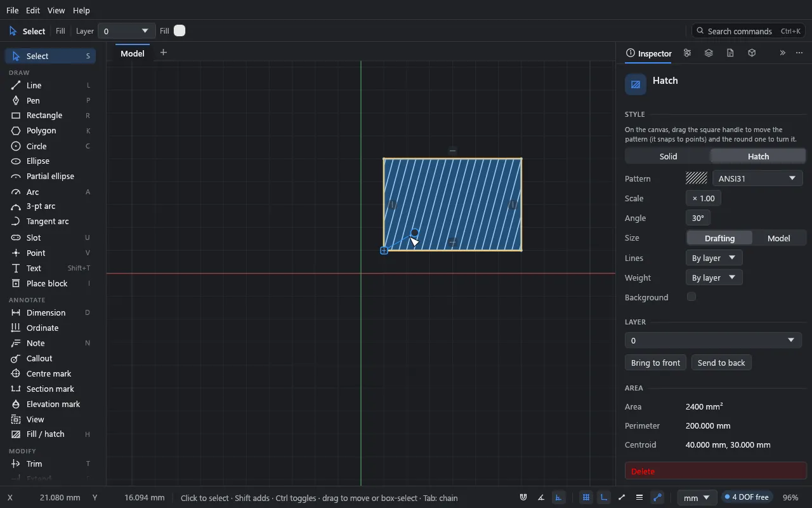Open the Lines By layer dropdown
Image resolution: width=812 pixels, height=508 pixels.
point(714,258)
